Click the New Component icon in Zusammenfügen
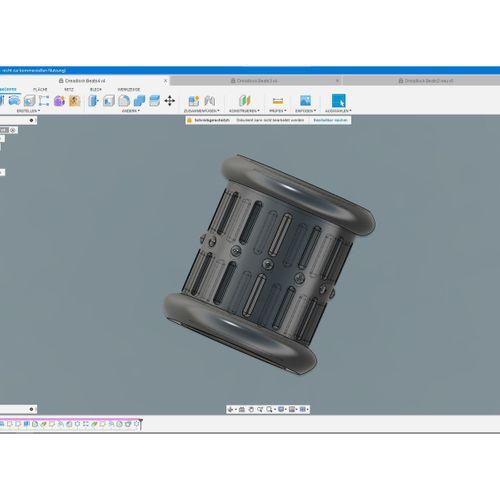500x500 pixels. click(x=194, y=101)
